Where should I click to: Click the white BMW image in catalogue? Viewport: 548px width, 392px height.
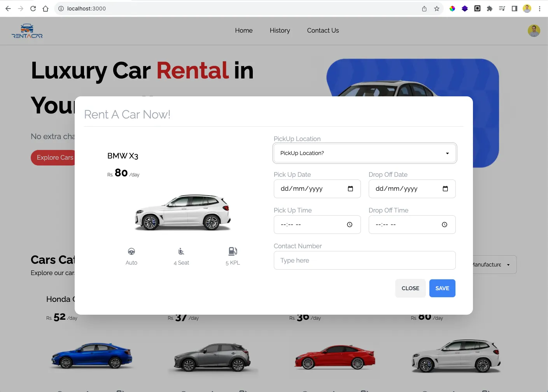click(x=456, y=356)
